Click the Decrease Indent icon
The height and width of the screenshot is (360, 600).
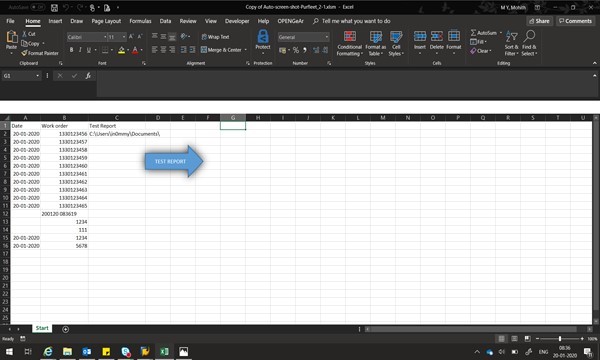[x=183, y=50]
